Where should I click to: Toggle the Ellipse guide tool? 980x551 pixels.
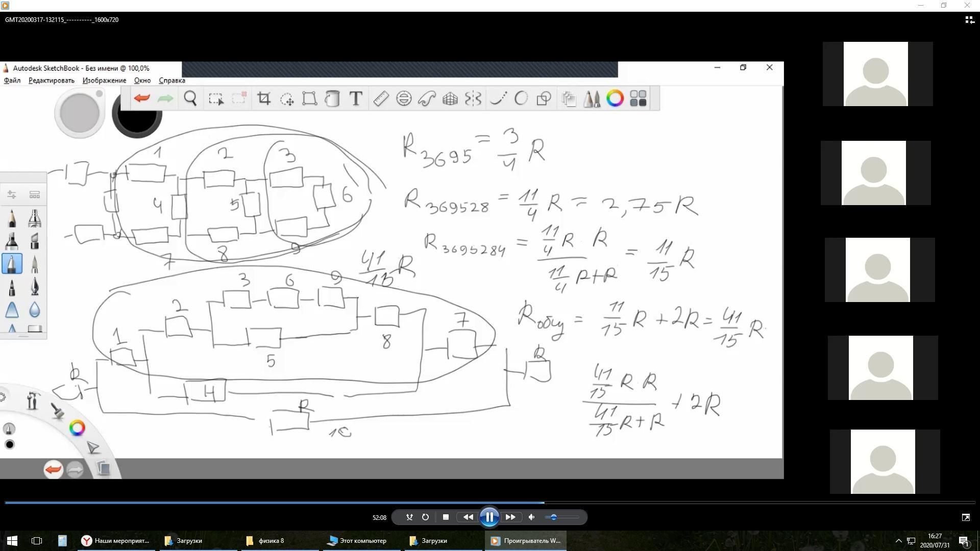404,98
